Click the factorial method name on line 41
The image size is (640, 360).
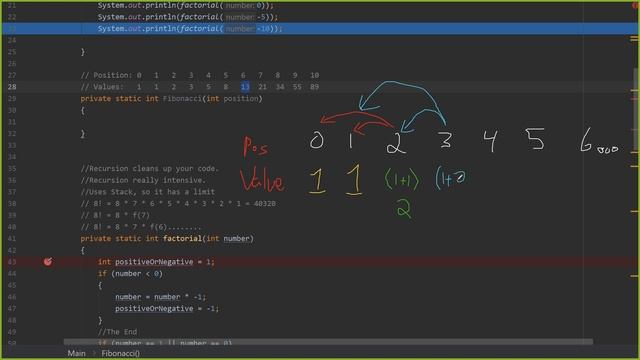(182, 238)
